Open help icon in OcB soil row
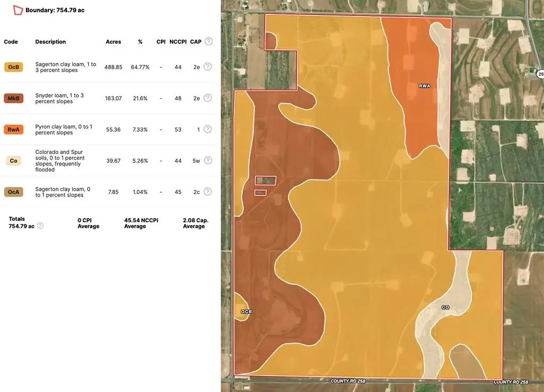Viewport: 544px width, 392px height. 208,67
